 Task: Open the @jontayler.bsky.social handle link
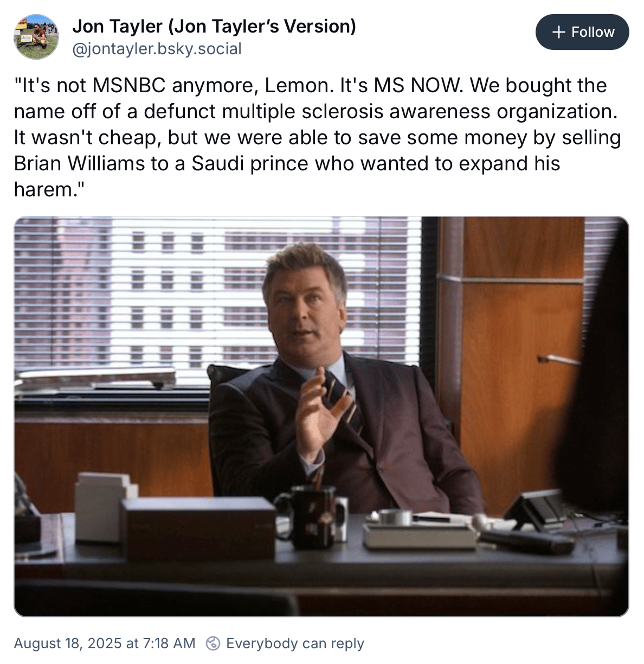coord(157,49)
